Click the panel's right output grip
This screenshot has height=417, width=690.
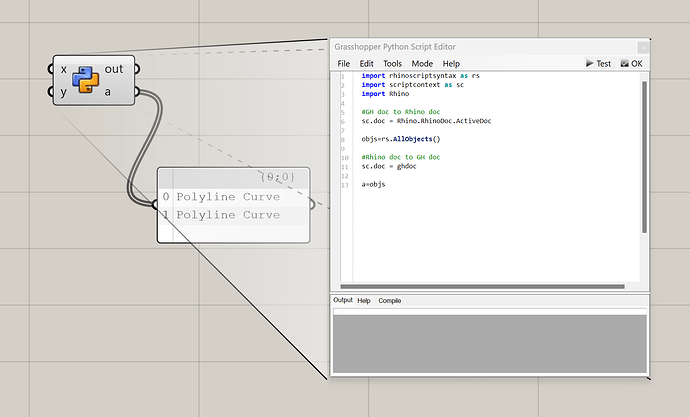(312, 205)
